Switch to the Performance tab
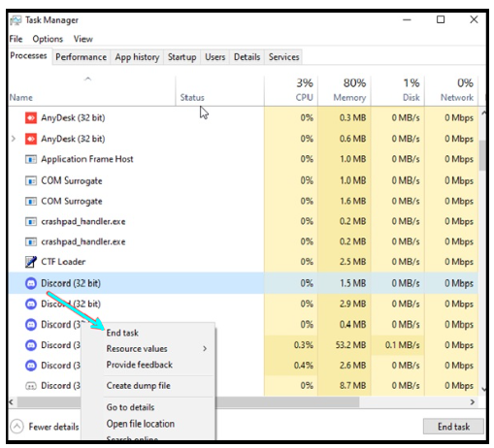The height and width of the screenshot is (448, 494). 81,57
